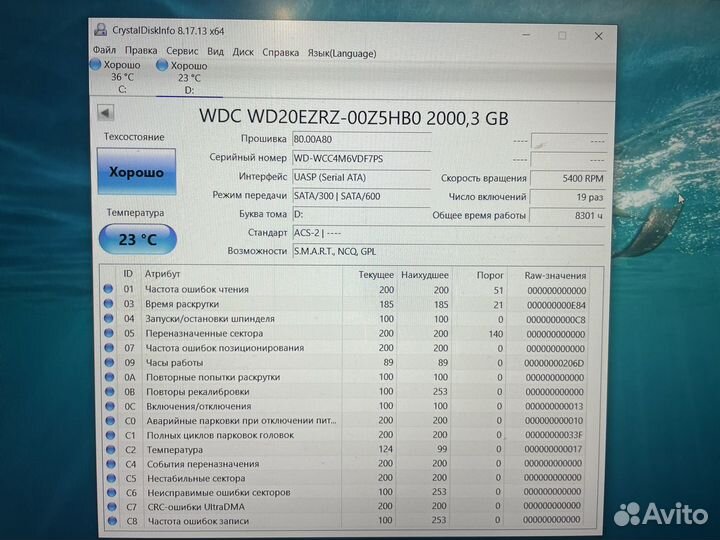Click status dot for attribute C1
The width and height of the screenshot is (720, 540).
(x=111, y=435)
